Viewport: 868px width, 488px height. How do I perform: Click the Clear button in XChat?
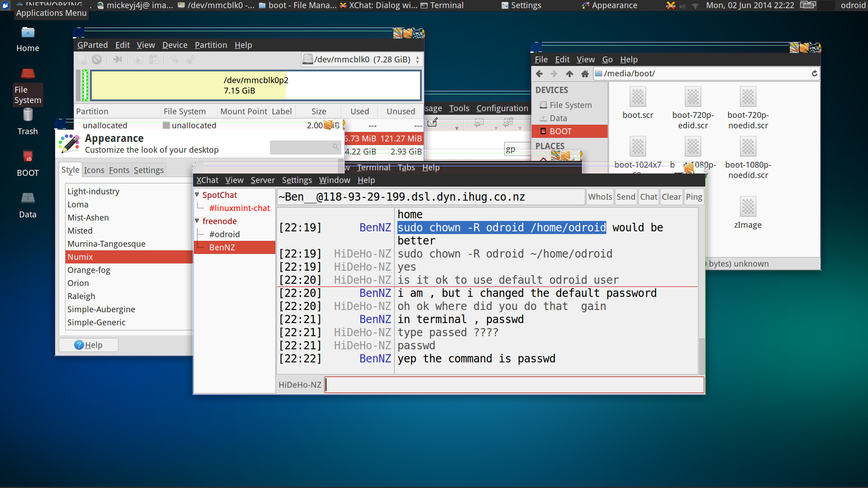tap(671, 197)
